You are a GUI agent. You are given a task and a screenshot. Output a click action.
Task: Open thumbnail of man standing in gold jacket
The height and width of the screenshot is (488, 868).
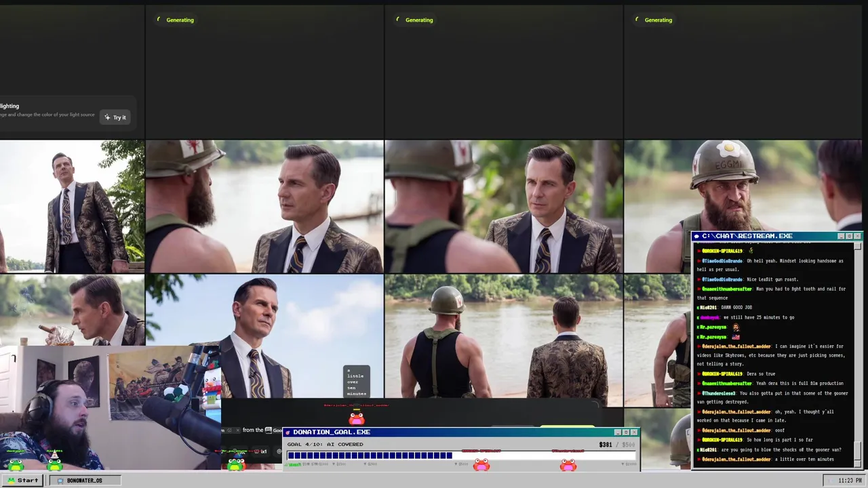[72, 206]
